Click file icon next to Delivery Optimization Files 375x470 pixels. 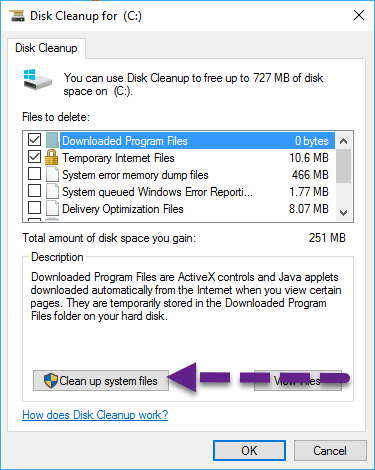point(52,209)
